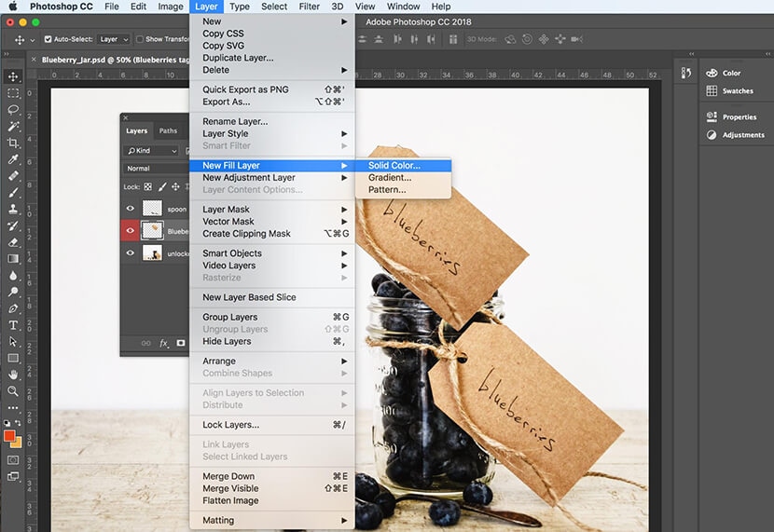
Task: Toggle the Auto-Select checkbox
Action: point(48,40)
